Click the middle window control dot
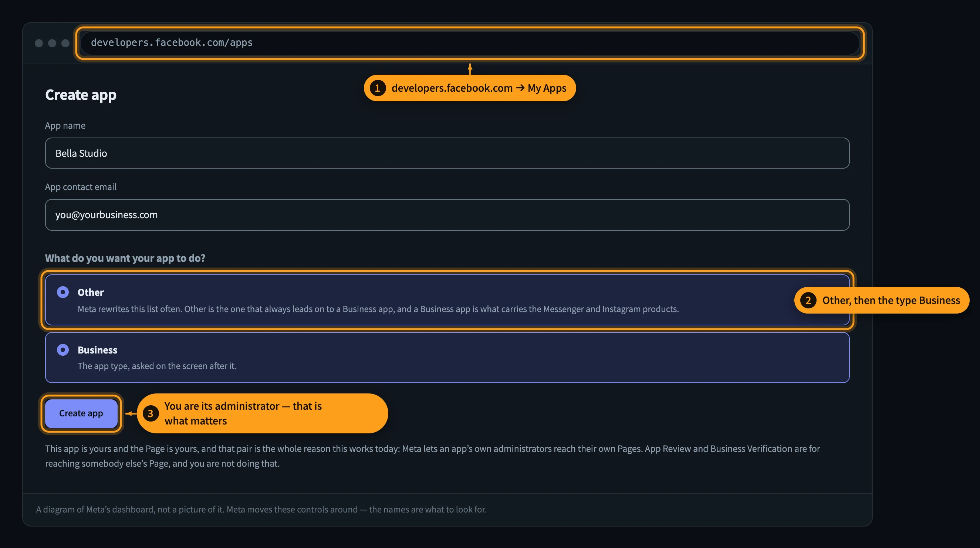980x548 pixels. 52,43
